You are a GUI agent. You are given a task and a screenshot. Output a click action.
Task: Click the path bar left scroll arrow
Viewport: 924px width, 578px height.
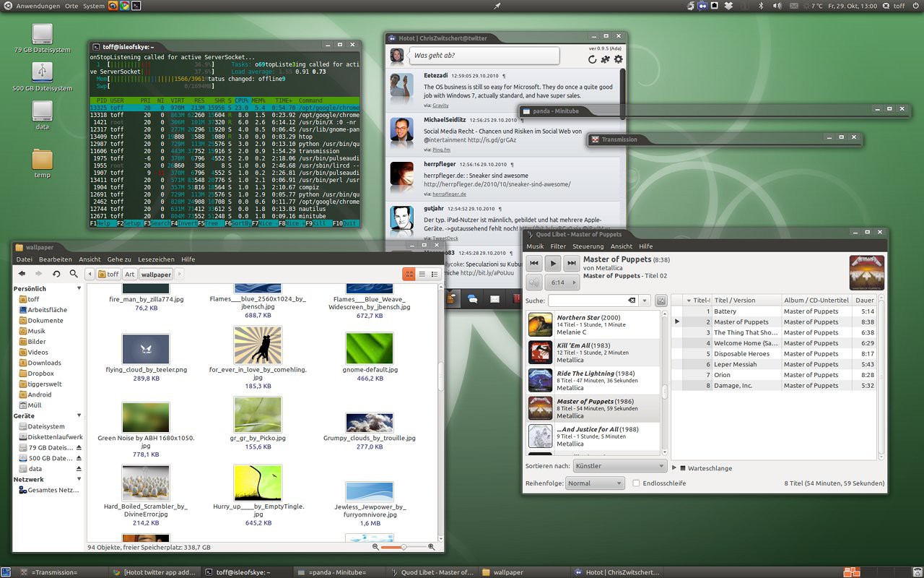click(90, 274)
